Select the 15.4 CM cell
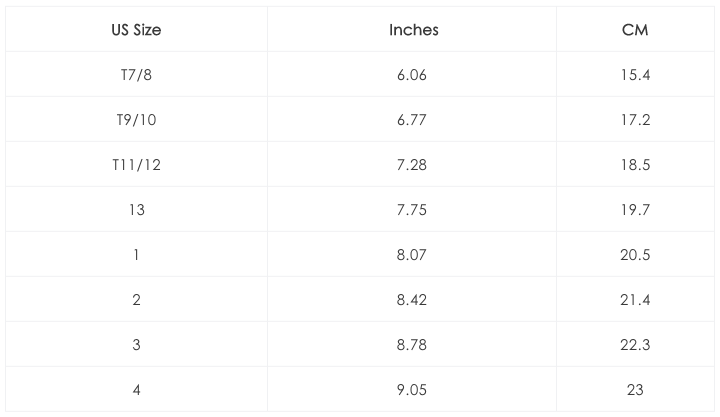Image resolution: width=720 pixels, height=417 pixels. tap(635, 75)
